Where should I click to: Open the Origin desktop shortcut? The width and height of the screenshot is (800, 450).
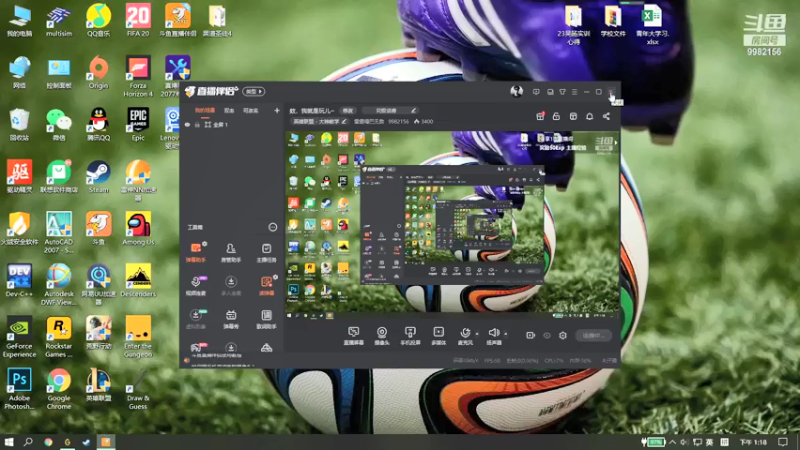98,72
